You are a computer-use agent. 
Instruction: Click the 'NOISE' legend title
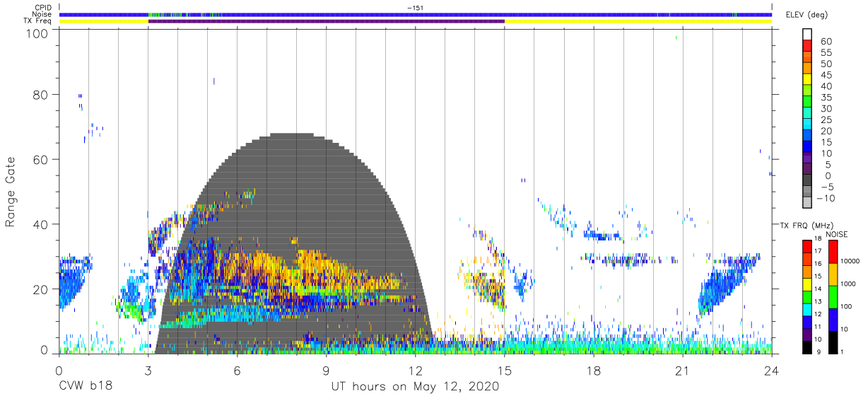837,234
